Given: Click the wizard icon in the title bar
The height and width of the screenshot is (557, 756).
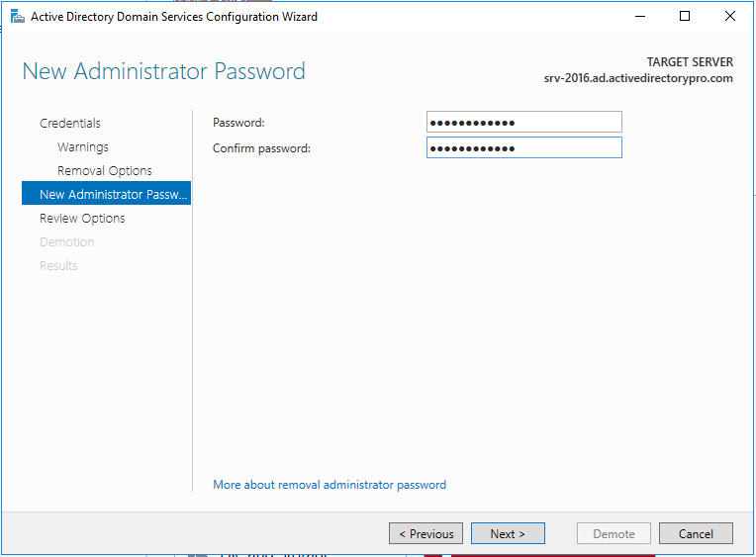Looking at the screenshot, I should coord(18,17).
